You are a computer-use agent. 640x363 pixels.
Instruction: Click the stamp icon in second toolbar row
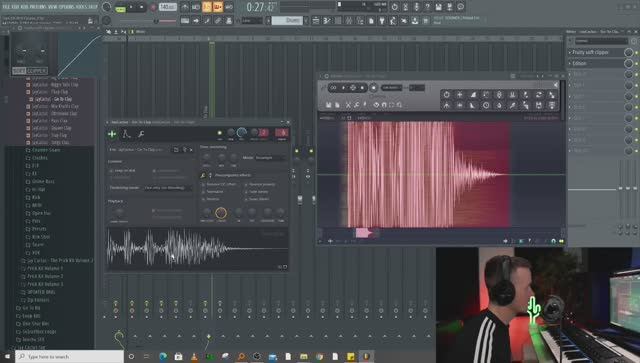pos(229,20)
